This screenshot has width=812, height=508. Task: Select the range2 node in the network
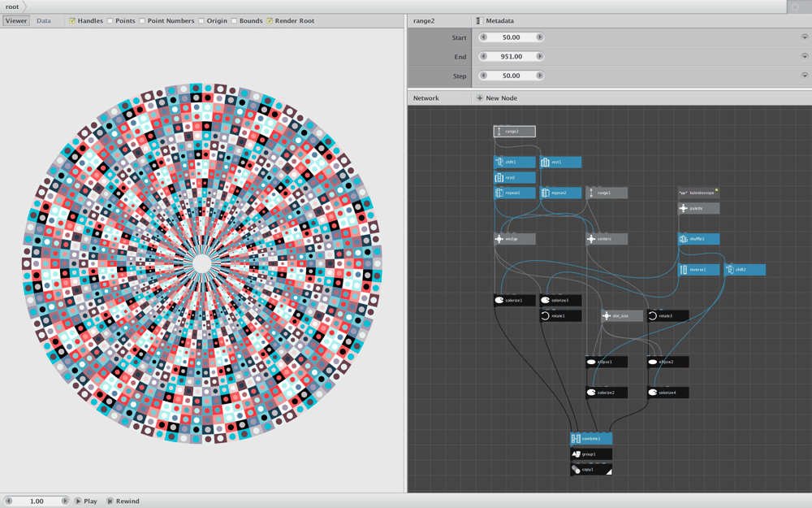coord(514,132)
